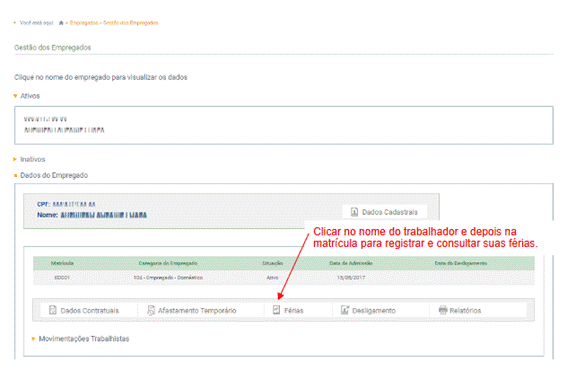The width and height of the screenshot is (567, 371).
Task: Click the Data de Admissão column header
Action: pyautogui.click(x=351, y=263)
